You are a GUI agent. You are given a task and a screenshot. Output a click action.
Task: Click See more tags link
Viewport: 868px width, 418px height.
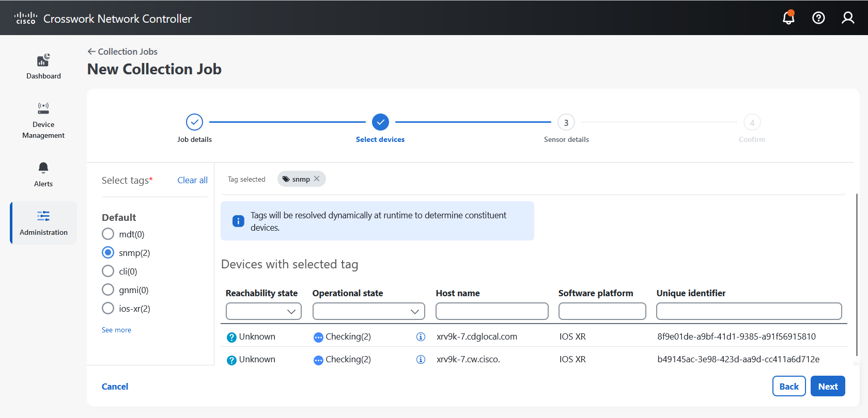coord(116,330)
